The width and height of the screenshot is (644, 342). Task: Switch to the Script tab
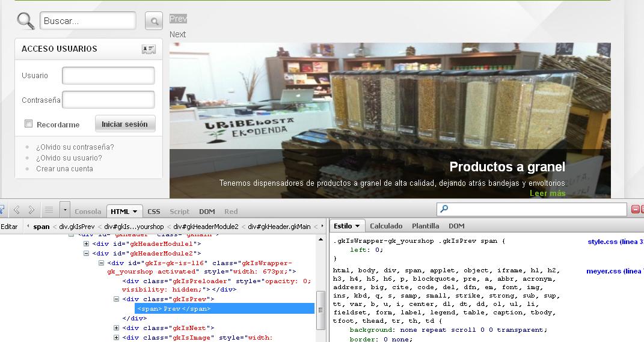click(x=179, y=212)
